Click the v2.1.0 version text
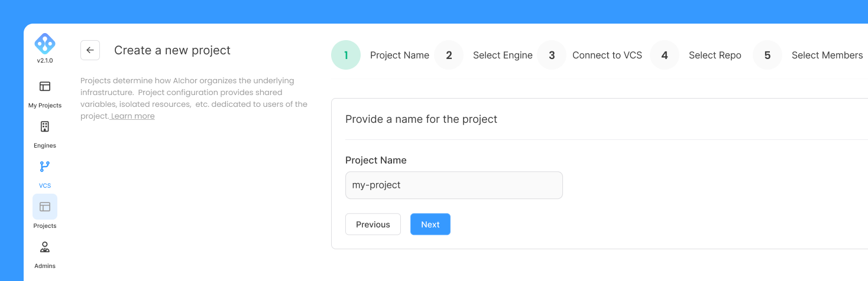 [x=45, y=61]
